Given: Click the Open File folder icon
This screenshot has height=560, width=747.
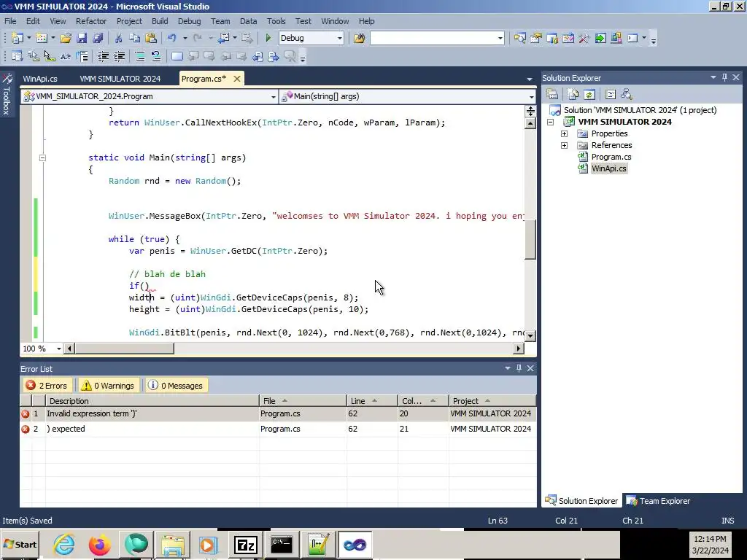Looking at the screenshot, I should coord(66,38).
